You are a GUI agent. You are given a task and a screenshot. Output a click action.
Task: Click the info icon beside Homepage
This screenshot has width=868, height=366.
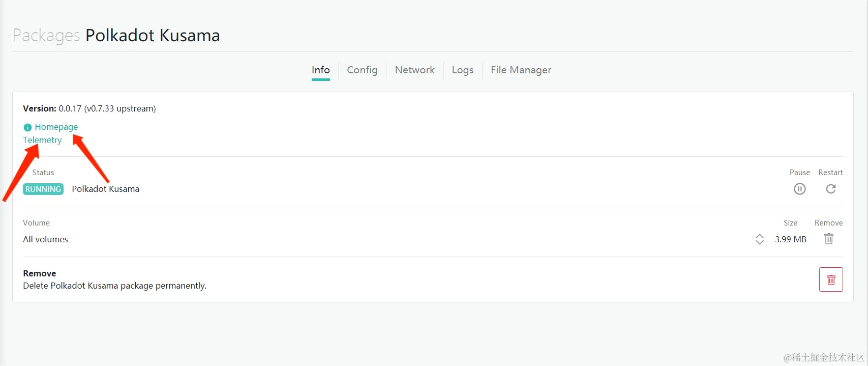point(27,127)
